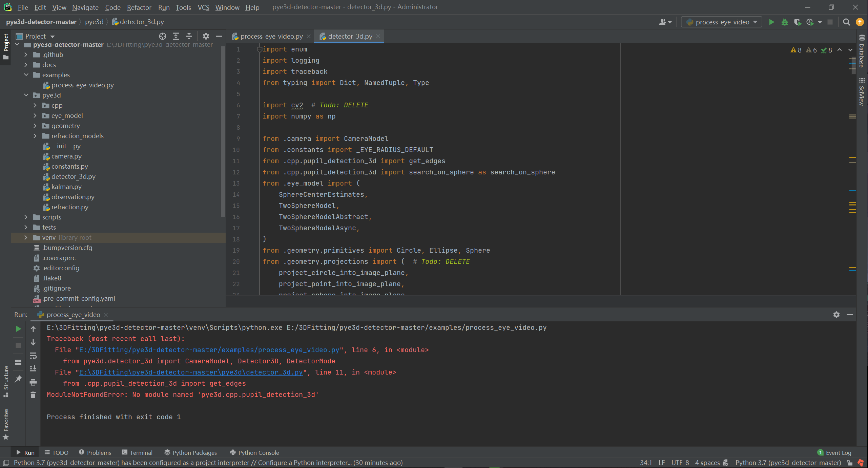868x468 pixels.
Task: Open the Navigate menu
Action: pyautogui.click(x=85, y=7)
